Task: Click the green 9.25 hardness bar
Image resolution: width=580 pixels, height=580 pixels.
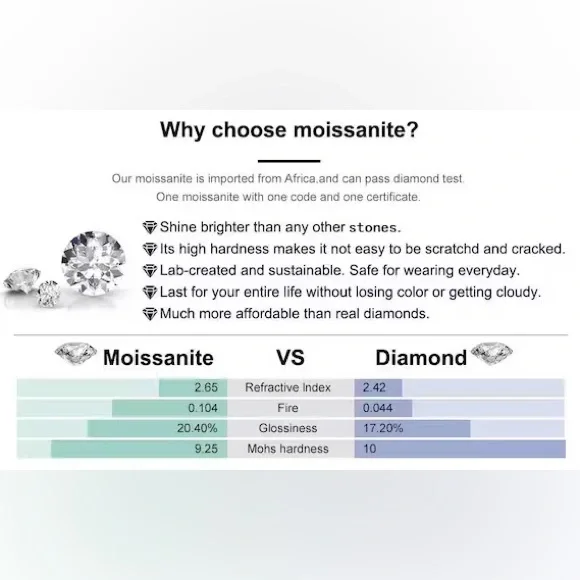Action: 139,449
